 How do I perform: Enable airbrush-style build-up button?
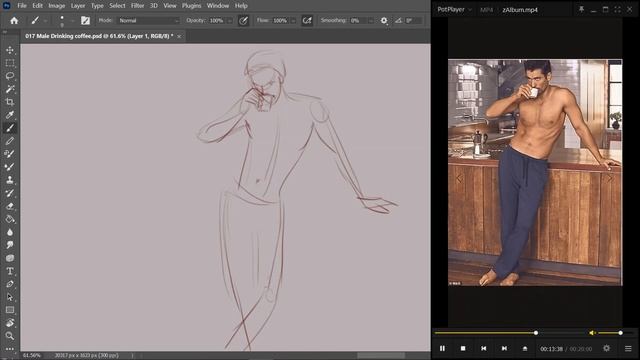point(307,20)
